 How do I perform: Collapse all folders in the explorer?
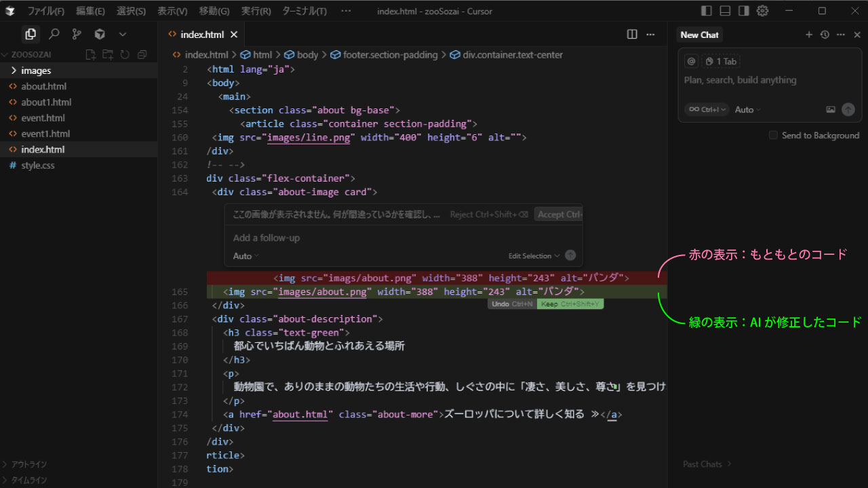(142, 54)
